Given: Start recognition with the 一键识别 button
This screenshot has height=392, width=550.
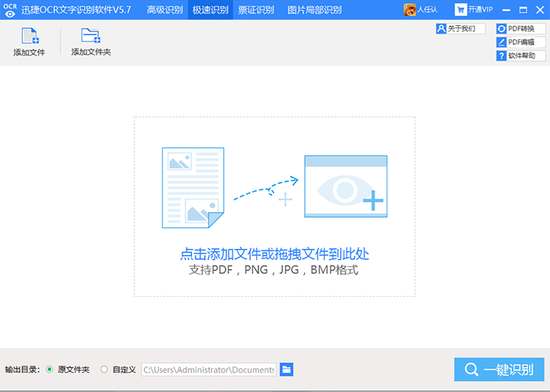Looking at the screenshot, I should click(x=499, y=369).
